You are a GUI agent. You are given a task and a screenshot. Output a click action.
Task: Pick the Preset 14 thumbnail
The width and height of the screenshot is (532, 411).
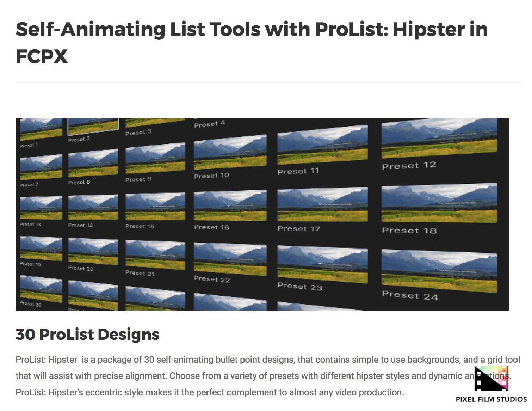[x=93, y=207]
